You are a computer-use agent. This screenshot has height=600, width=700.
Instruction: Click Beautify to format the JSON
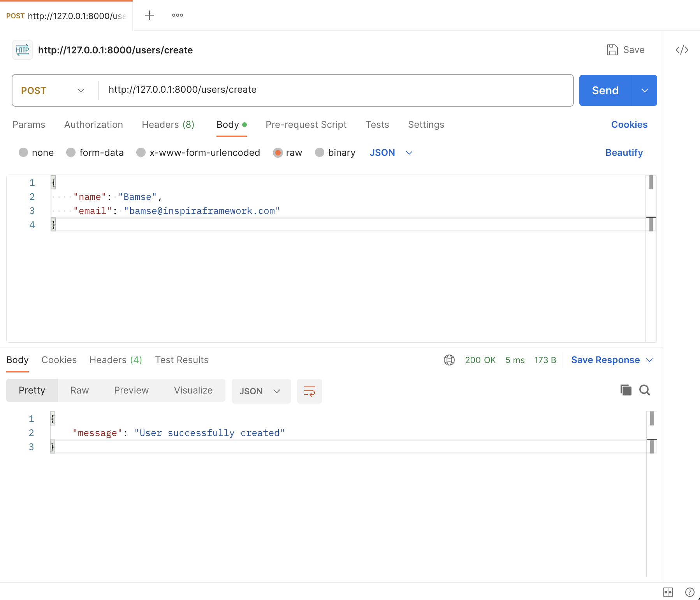coord(624,153)
